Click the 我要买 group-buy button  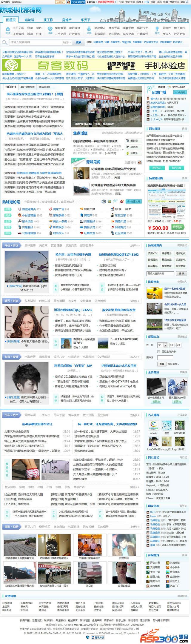click(177, 227)
